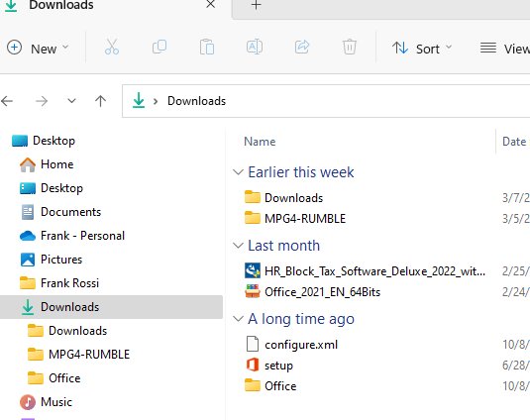Click the Delete trash can icon
Image resolution: width=530 pixels, height=420 pixels.
(x=349, y=47)
